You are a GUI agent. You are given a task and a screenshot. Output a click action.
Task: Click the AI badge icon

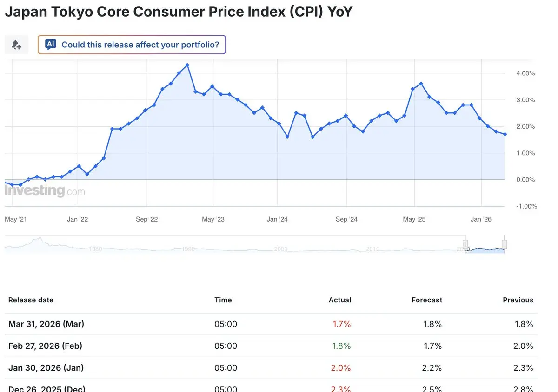51,45
